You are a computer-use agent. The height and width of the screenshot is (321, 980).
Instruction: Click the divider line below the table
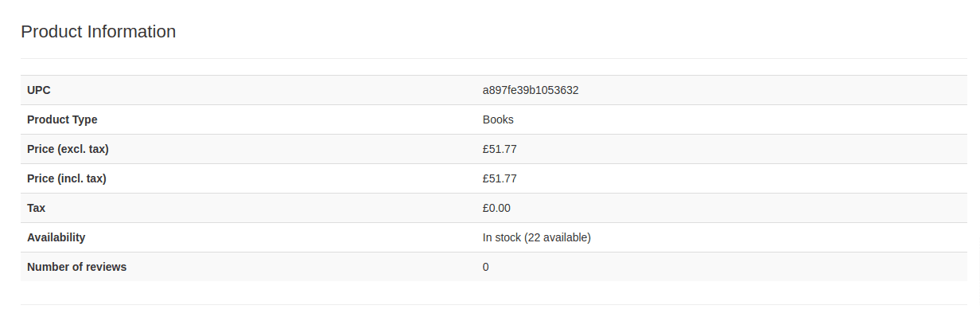493,304
